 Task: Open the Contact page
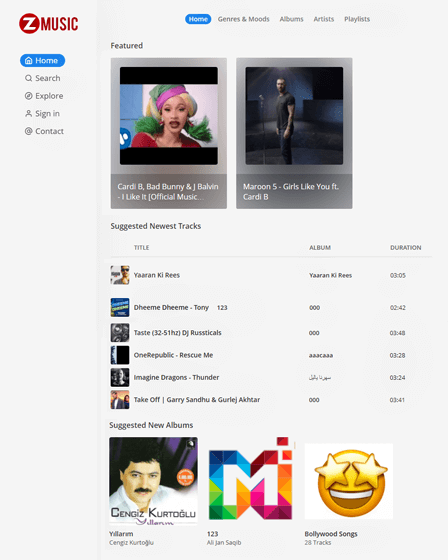pyautogui.click(x=44, y=131)
